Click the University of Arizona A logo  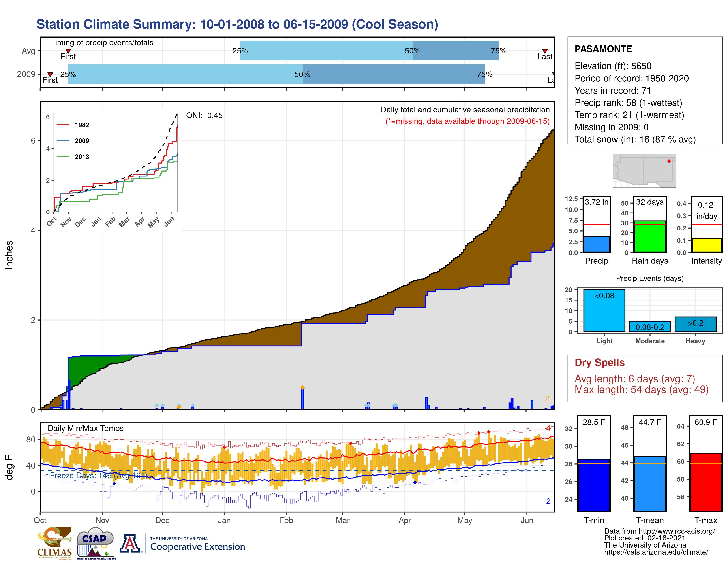pos(130,544)
